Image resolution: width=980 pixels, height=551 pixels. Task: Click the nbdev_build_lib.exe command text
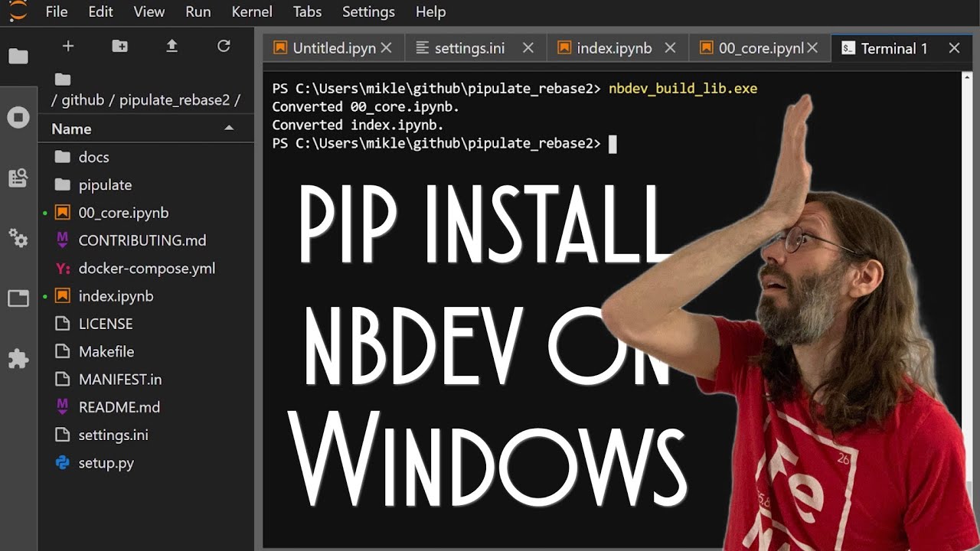683,89
